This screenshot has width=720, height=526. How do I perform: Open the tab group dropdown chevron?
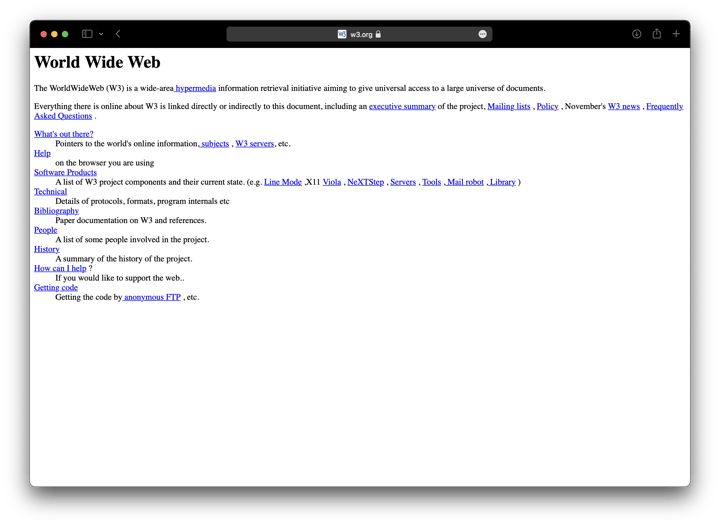101,34
